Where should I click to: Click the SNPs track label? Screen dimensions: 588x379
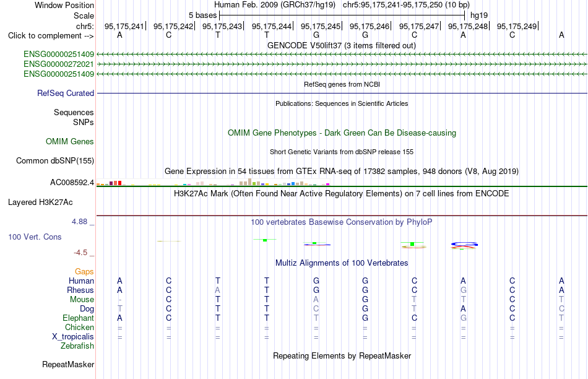84,123
